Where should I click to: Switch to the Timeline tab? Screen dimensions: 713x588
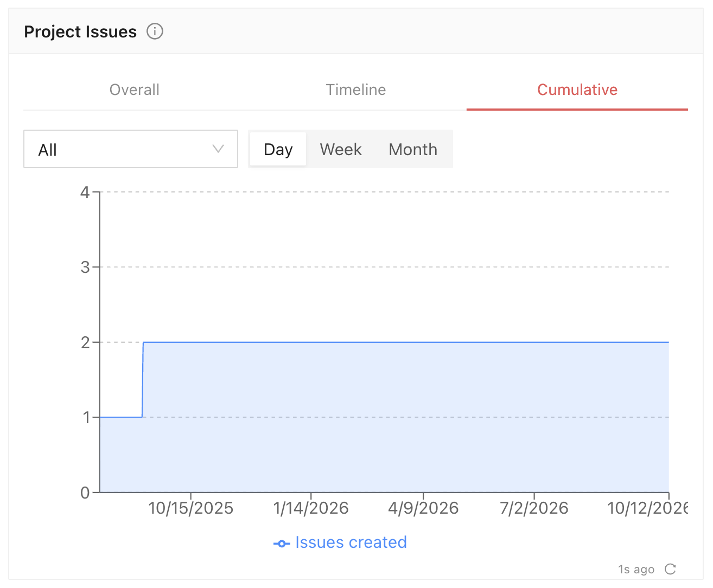[356, 90]
